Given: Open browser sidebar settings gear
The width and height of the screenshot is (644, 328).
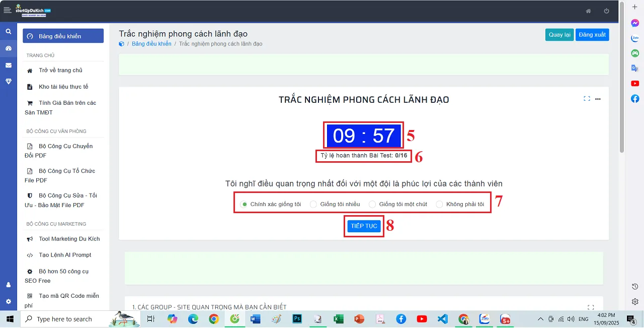Looking at the screenshot, I should point(635,302).
